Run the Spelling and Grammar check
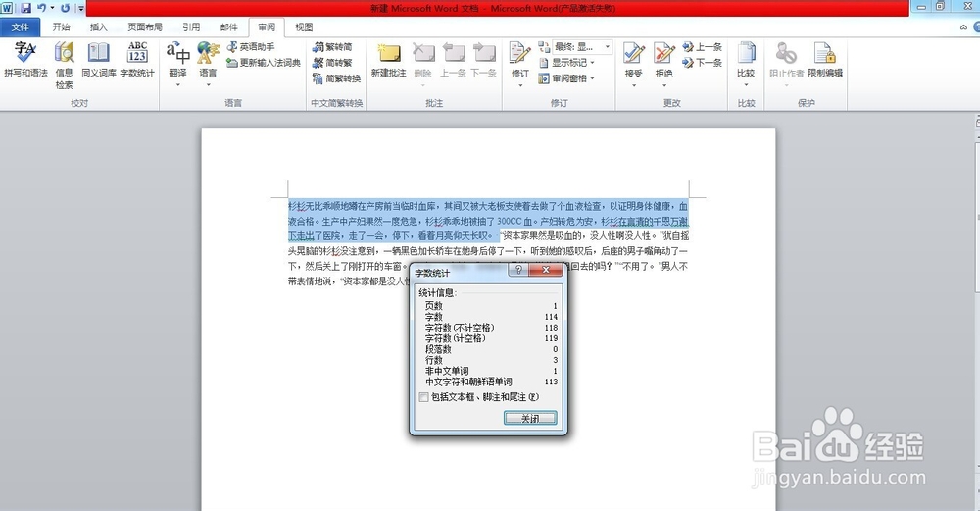Screen dimensions: 980x511 [25, 60]
